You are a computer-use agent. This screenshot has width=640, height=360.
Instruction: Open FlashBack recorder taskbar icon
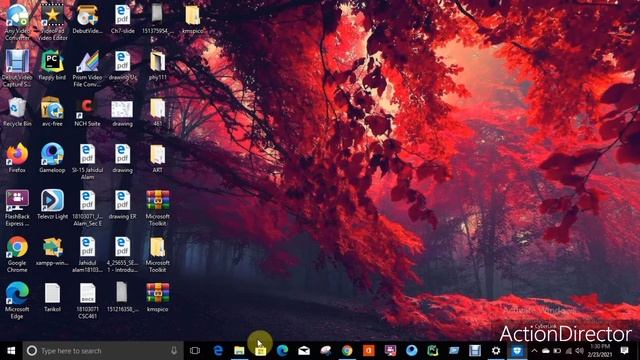(390, 351)
